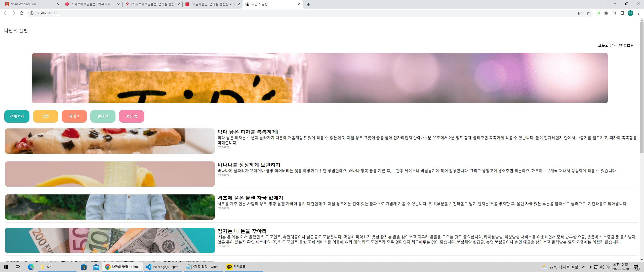This screenshot has width=644, height=272.
Task: Open Microsoft Store from the taskbar
Action: [x=84, y=267]
